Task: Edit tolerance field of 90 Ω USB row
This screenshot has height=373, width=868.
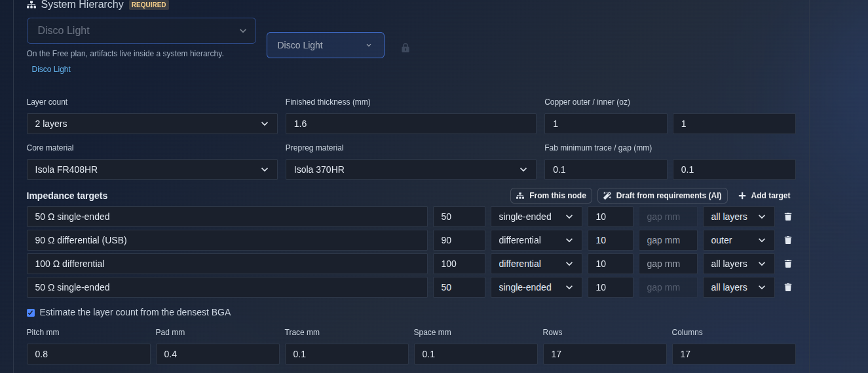Action: pos(611,240)
